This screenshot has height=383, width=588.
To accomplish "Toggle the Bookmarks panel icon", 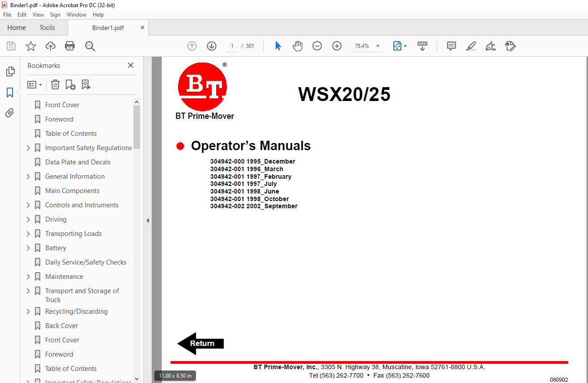I will point(10,93).
